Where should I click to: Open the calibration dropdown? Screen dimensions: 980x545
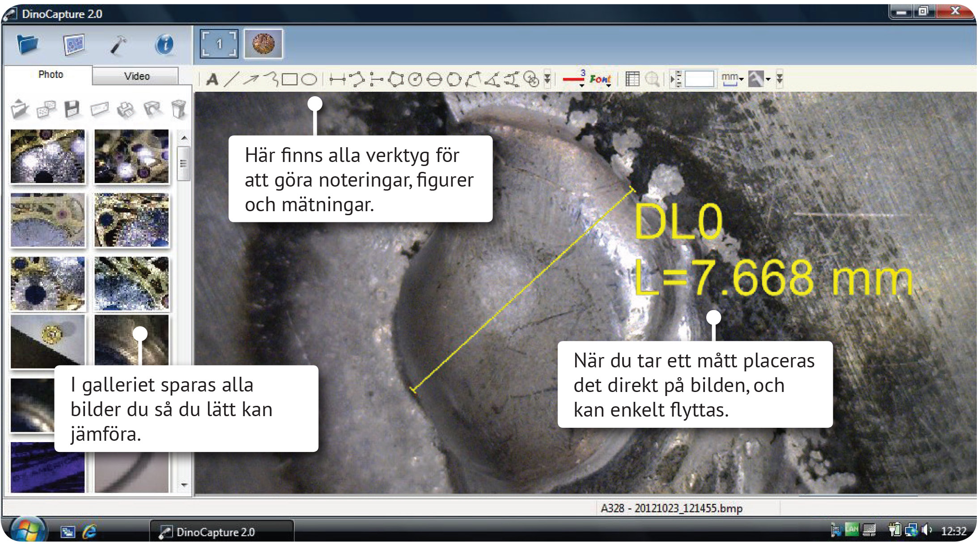tap(759, 79)
